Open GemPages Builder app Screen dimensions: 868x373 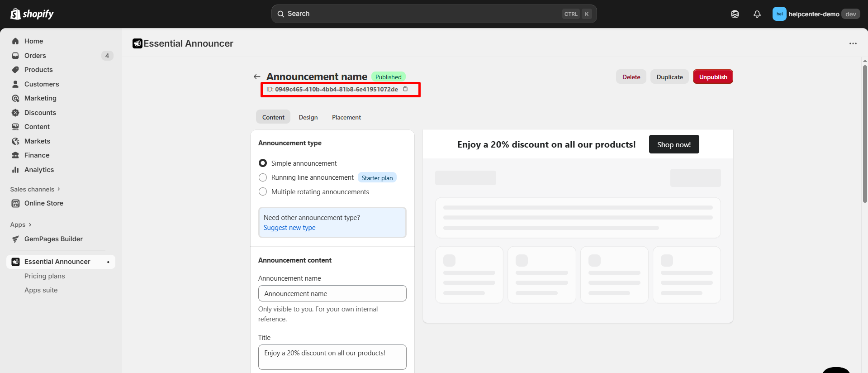click(53, 239)
